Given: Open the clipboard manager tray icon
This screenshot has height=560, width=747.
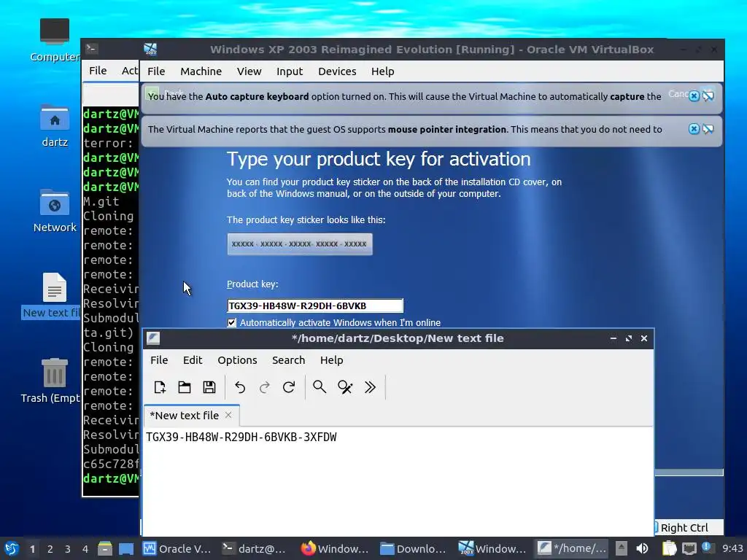Looking at the screenshot, I should pyautogui.click(x=669, y=549).
